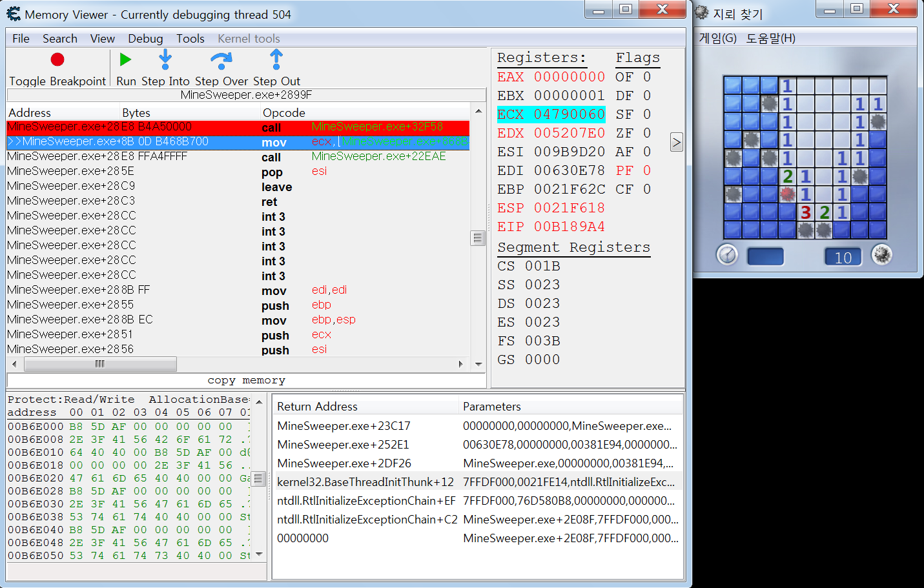Click the clock icon in Minesweeper
924x588 pixels.
727,255
